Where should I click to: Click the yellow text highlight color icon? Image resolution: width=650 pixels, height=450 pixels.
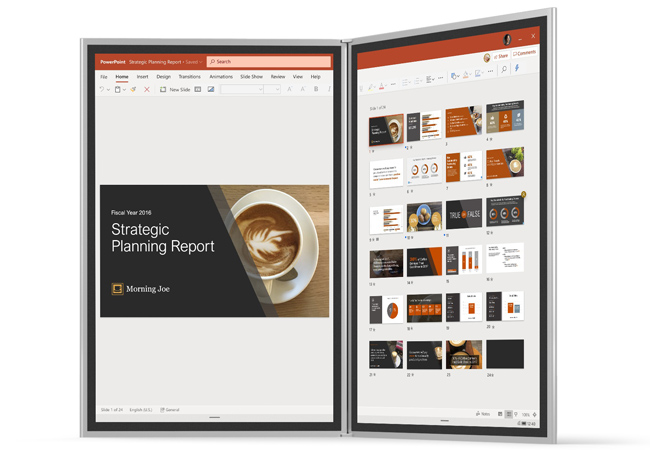tap(370, 87)
